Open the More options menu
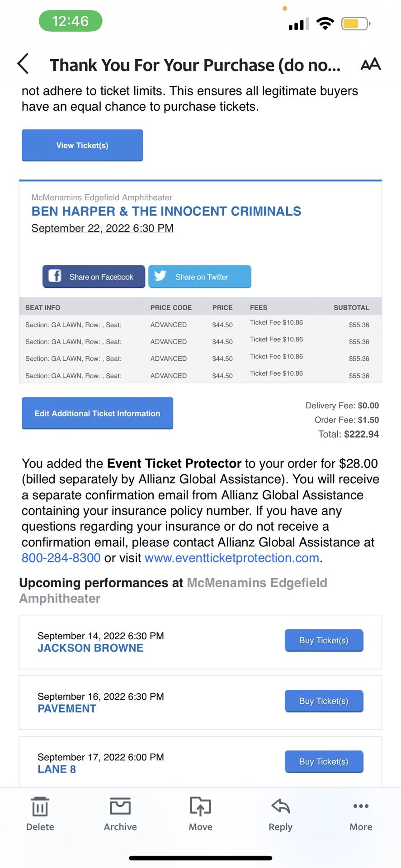Screen dimensions: 401x868 click(x=361, y=814)
